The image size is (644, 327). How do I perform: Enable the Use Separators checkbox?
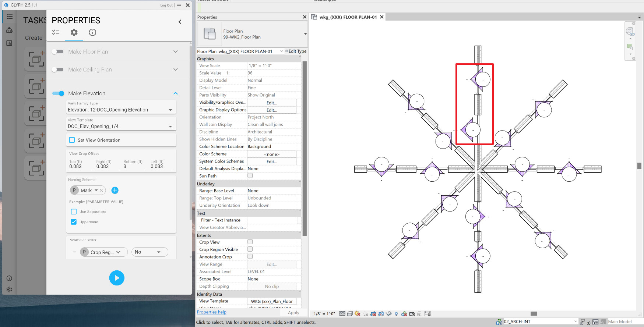pos(74,212)
